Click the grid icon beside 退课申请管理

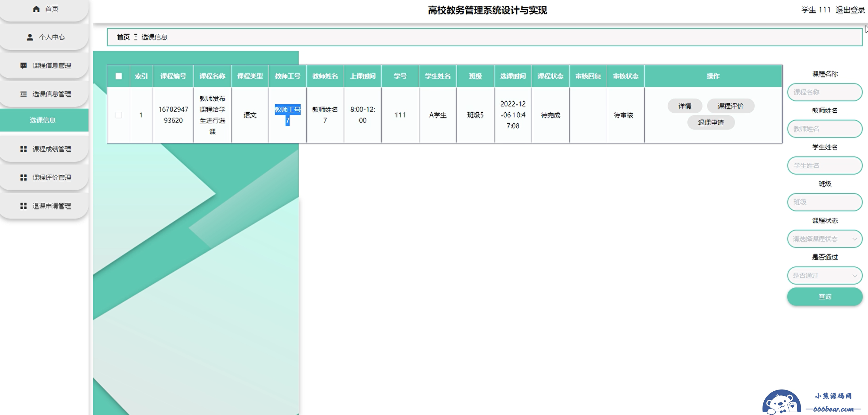pyautogui.click(x=23, y=206)
